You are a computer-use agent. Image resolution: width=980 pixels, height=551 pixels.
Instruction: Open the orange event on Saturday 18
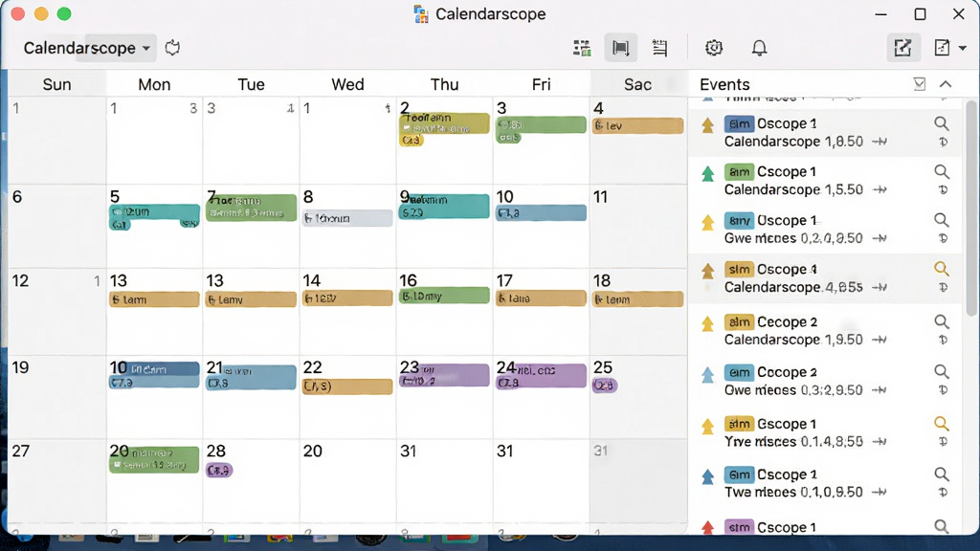637,299
